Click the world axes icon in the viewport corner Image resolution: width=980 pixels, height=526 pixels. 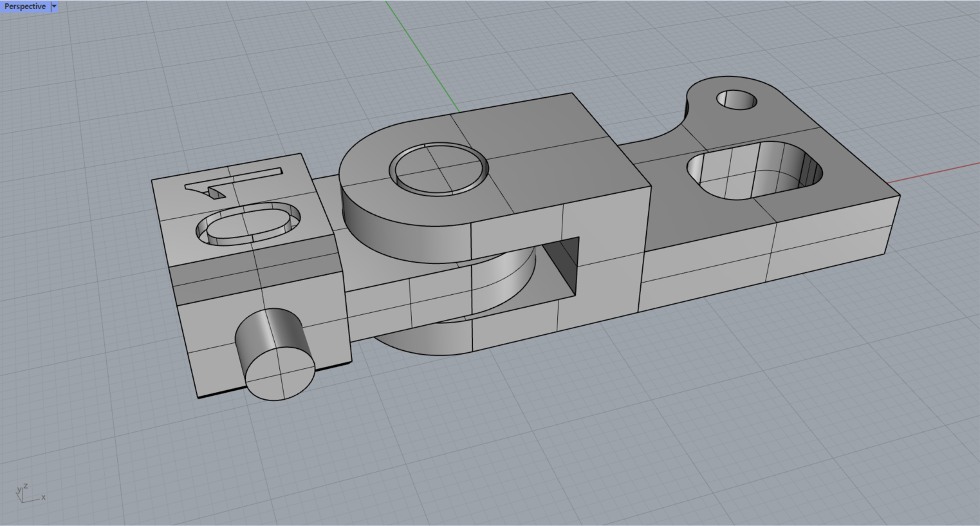(x=30, y=494)
